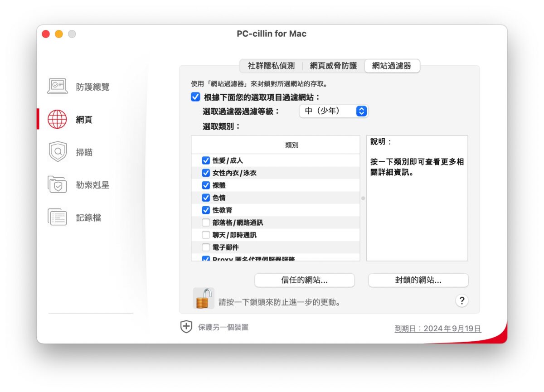Viewport: 544px width, 392px height.
Task: Open the 勒索剋星 folder shield icon
Action: (x=58, y=185)
